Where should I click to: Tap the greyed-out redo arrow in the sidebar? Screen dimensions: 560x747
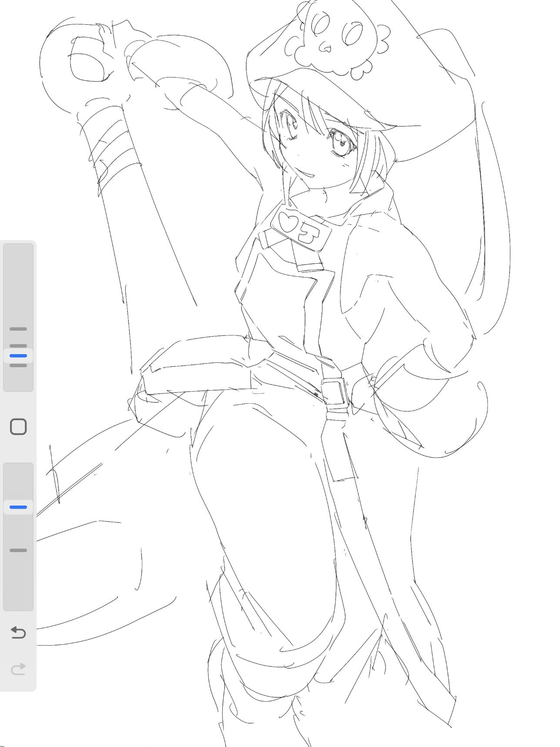pos(18,669)
